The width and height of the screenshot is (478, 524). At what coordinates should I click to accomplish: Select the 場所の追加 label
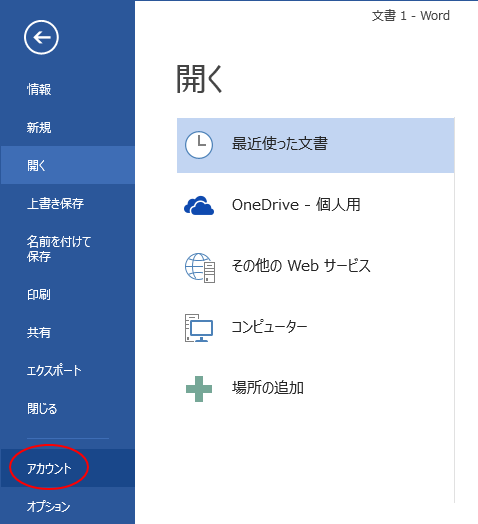point(268,388)
